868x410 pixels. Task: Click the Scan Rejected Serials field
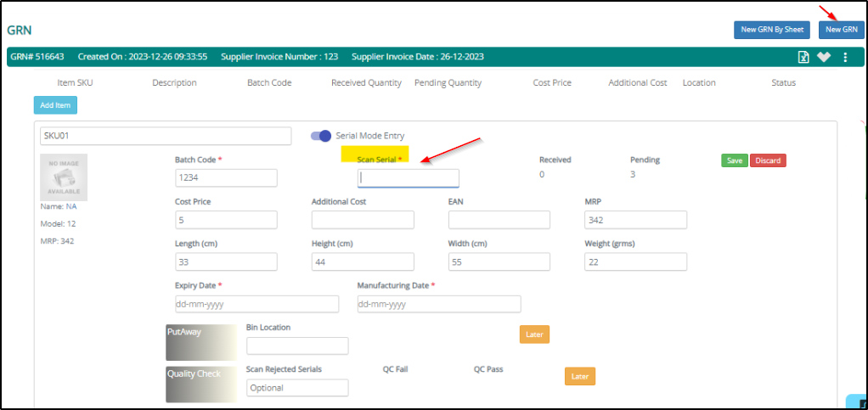click(x=297, y=387)
